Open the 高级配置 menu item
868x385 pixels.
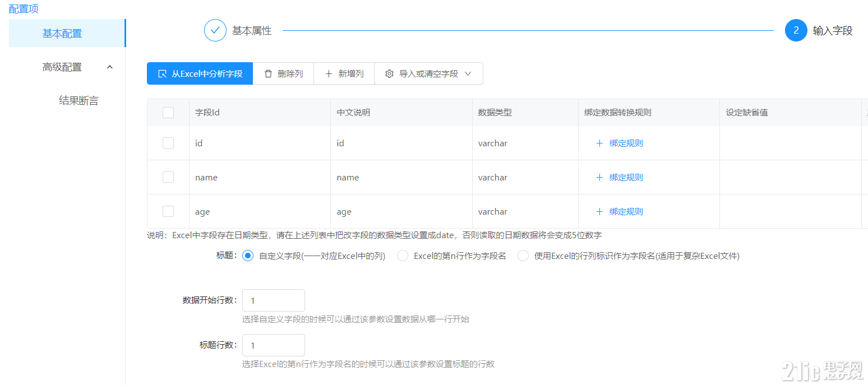[x=67, y=67]
